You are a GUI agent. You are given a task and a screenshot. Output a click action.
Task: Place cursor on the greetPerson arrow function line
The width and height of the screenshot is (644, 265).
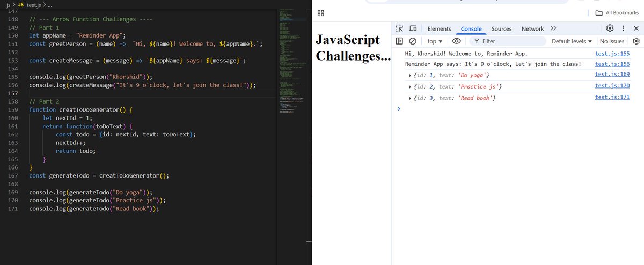click(x=146, y=44)
